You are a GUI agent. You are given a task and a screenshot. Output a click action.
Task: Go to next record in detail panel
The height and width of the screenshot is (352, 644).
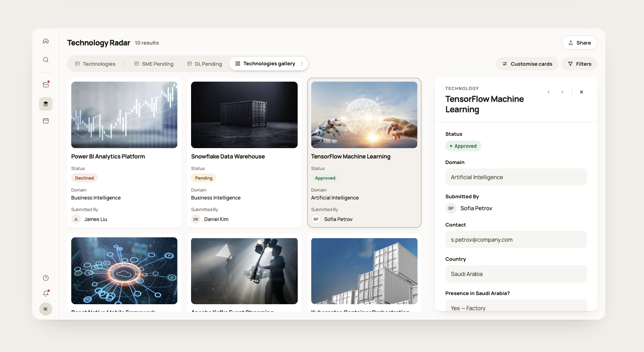[562, 92]
